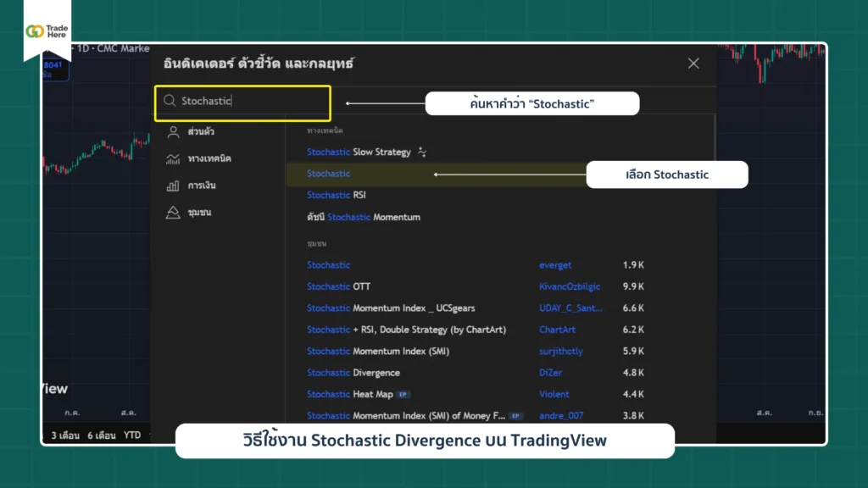Open author UDAY_C_Sant... profile
The width and height of the screenshot is (868, 488).
tap(570, 308)
